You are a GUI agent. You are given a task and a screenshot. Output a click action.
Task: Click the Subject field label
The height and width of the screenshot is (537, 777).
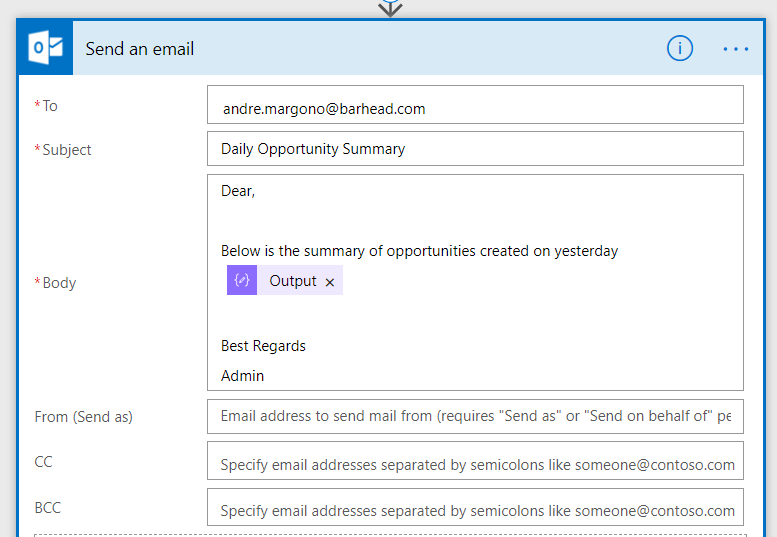coord(66,150)
